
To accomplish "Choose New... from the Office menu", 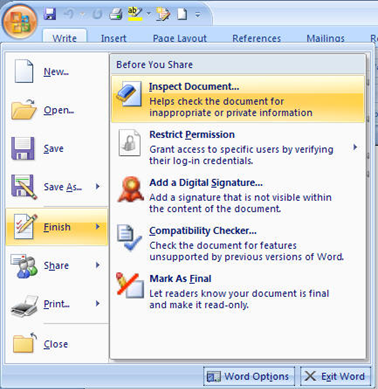I will coord(56,72).
